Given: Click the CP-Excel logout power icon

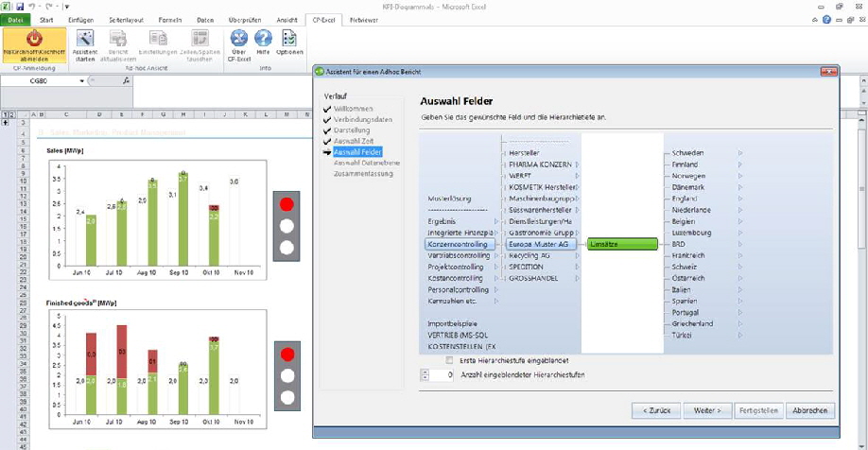Looking at the screenshot, I should coord(34,38).
